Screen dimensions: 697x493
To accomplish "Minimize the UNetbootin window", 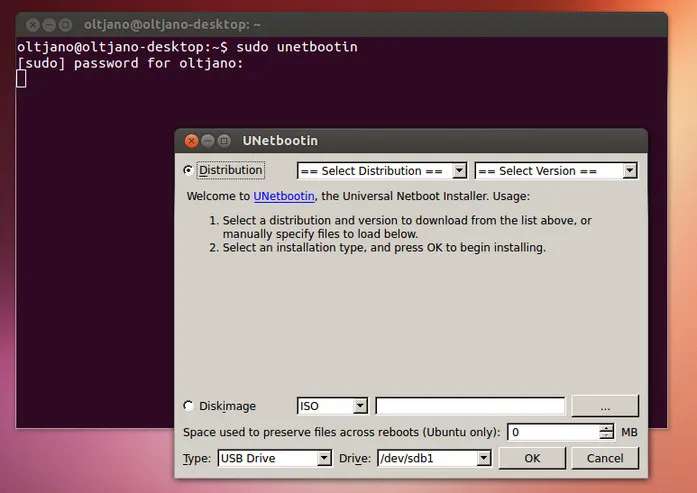I will click(208, 141).
